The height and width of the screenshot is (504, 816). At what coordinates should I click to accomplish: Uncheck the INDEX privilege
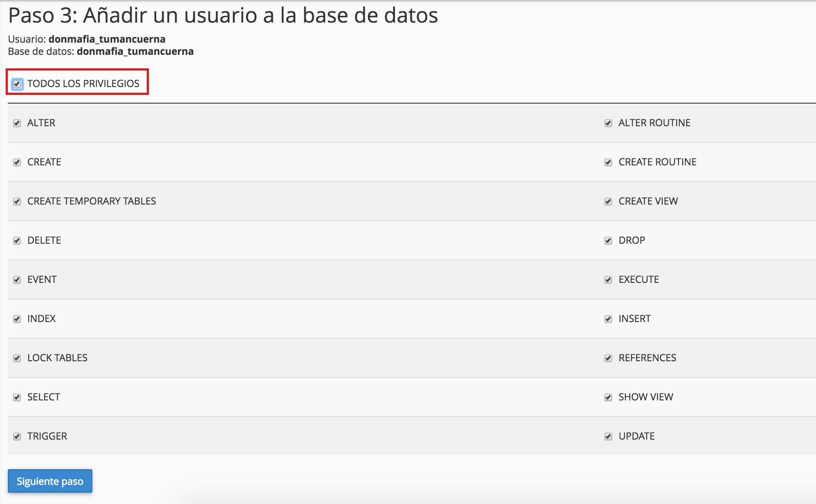point(17,319)
